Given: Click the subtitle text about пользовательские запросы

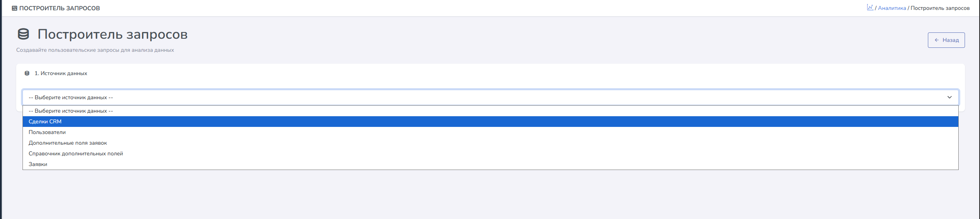Looking at the screenshot, I should (95, 50).
